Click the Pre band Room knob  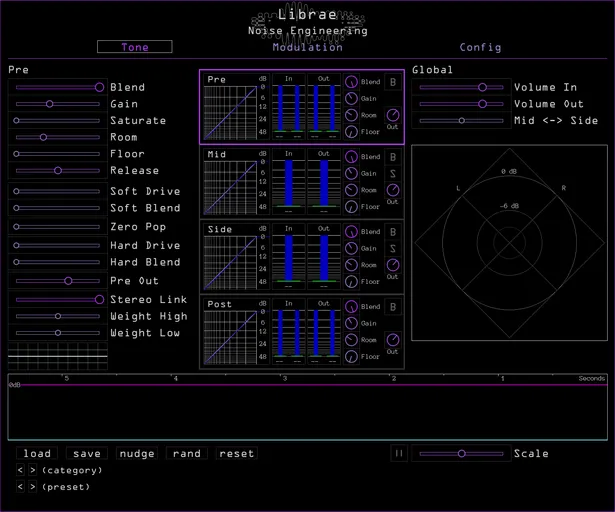tap(351, 115)
